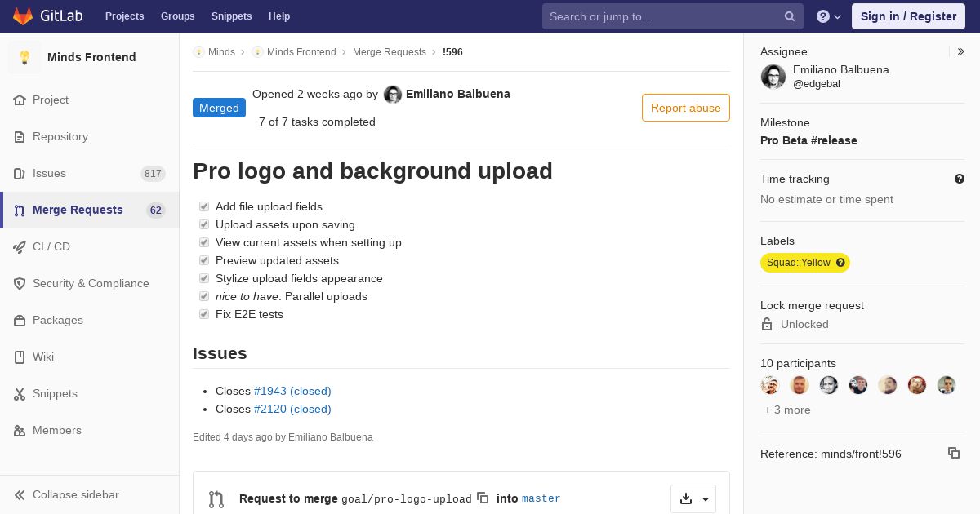Click the Packages bag icon
The height and width of the screenshot is (514, 980).
pyautogui.click(x=20, y=321)
